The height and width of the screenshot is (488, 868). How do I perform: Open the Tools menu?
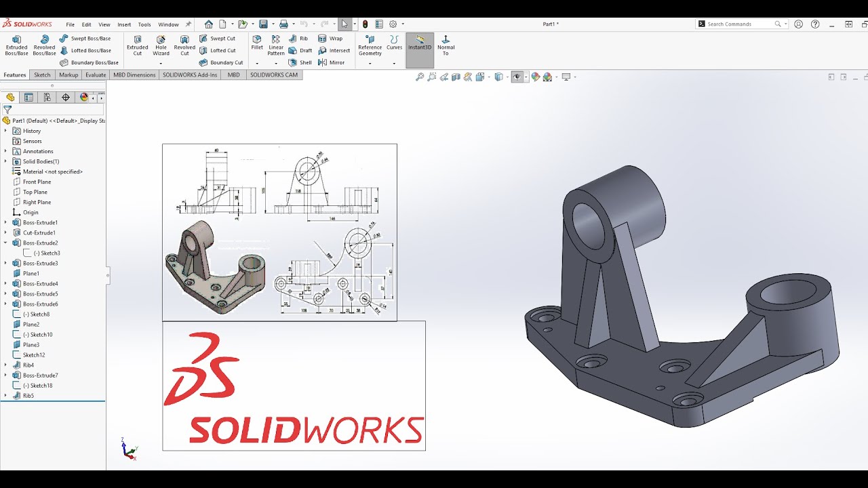(144, 24)
